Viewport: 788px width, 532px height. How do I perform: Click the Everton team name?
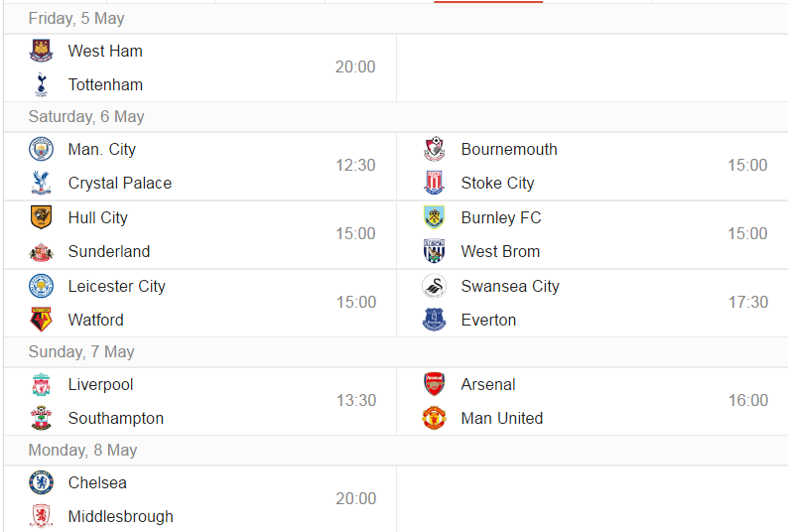coord(488,320)
